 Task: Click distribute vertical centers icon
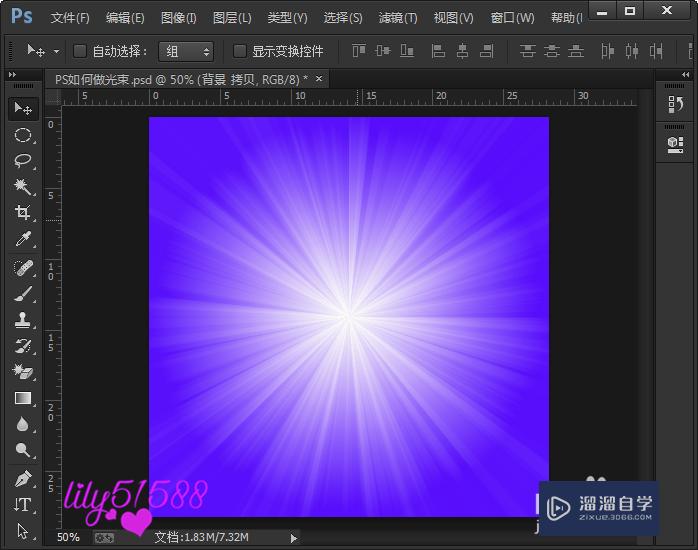pos(552,51)
